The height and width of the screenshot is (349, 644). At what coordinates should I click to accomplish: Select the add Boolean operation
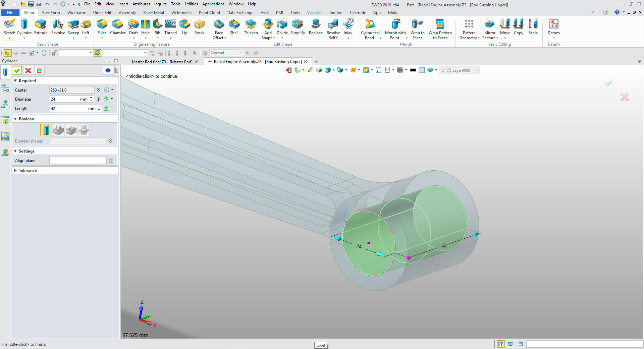click(x=59, y=130)
